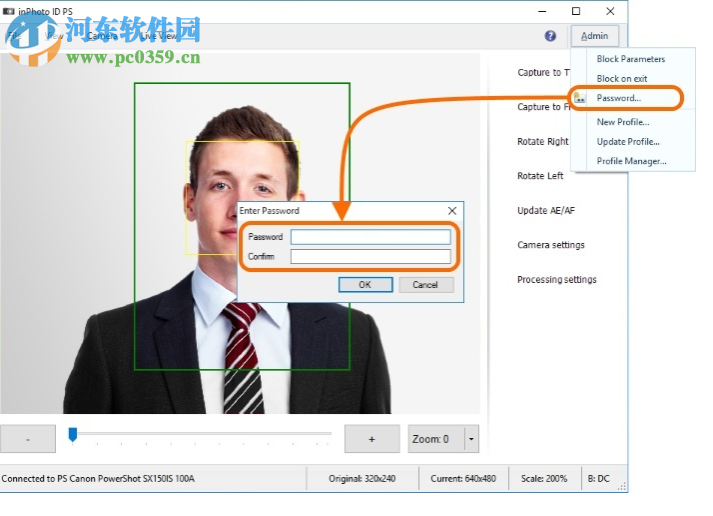The image size is (713, 516).
Task: Click Update AE/AF button
Action: click(546, 210)
